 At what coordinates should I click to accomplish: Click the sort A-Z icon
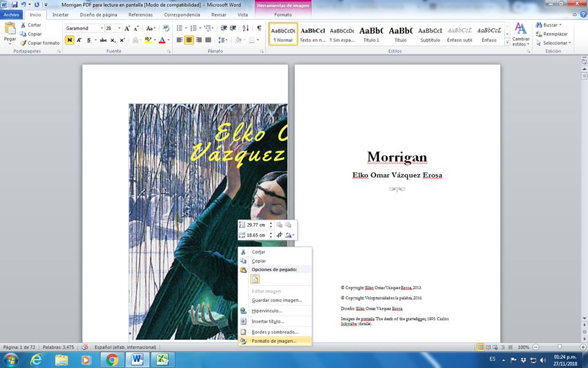click(x=246, y=28)
